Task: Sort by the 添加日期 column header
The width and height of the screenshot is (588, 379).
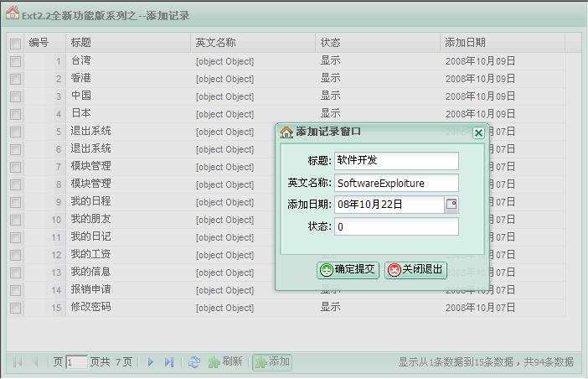Action: [503, 43]
